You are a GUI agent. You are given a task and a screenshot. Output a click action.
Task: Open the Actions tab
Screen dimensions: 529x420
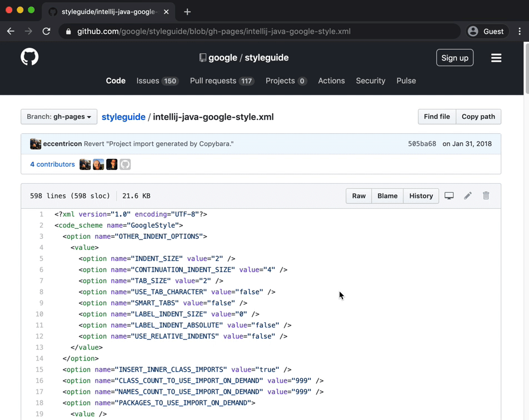(331, 81)
